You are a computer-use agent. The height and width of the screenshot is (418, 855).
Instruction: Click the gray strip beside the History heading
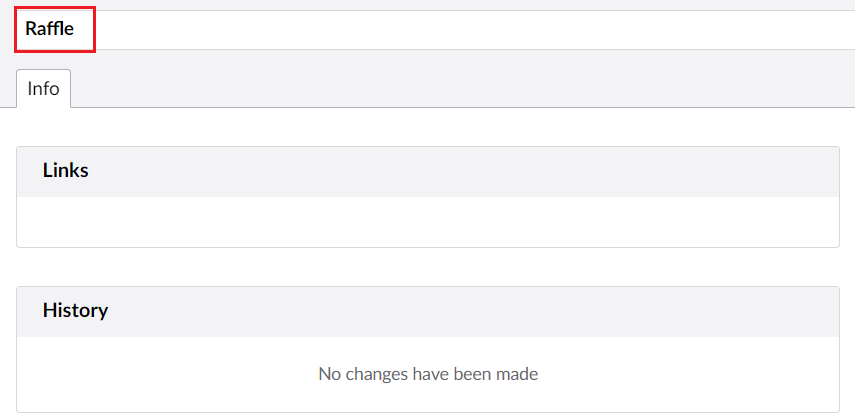point(500,311)
